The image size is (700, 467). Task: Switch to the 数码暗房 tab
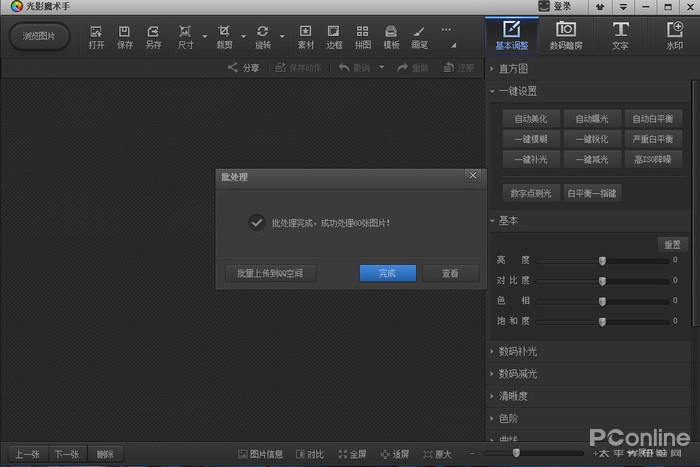(565, 35)
